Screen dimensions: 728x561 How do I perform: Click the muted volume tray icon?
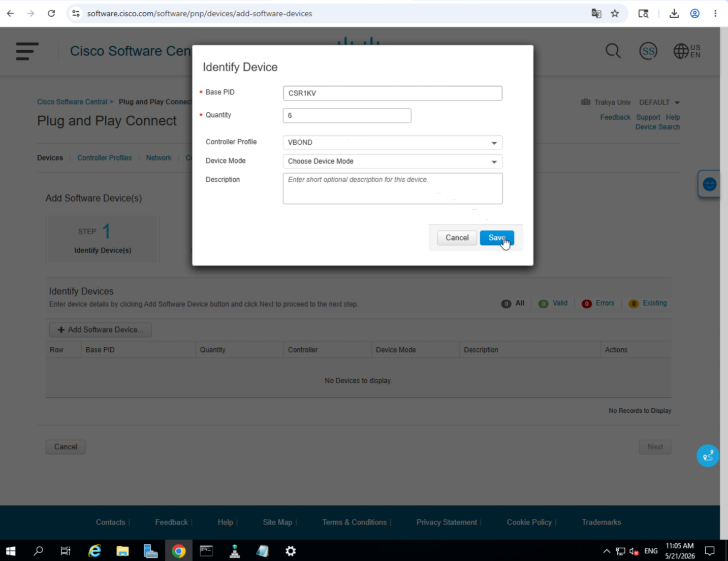point(634,551)
